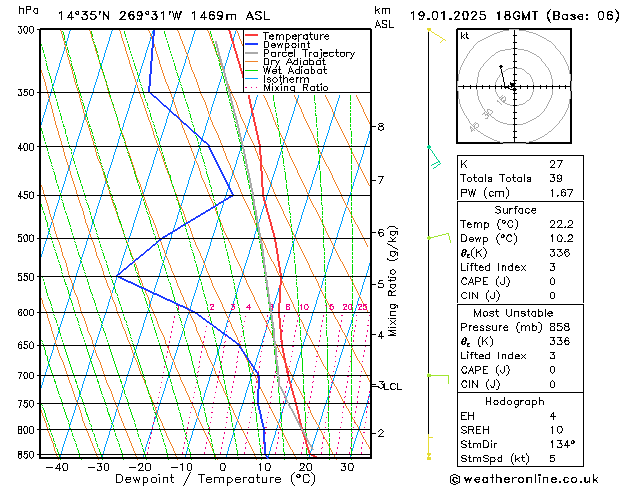
Task: Click the 5 km altitude tick label
Action: tap(381, 284)
